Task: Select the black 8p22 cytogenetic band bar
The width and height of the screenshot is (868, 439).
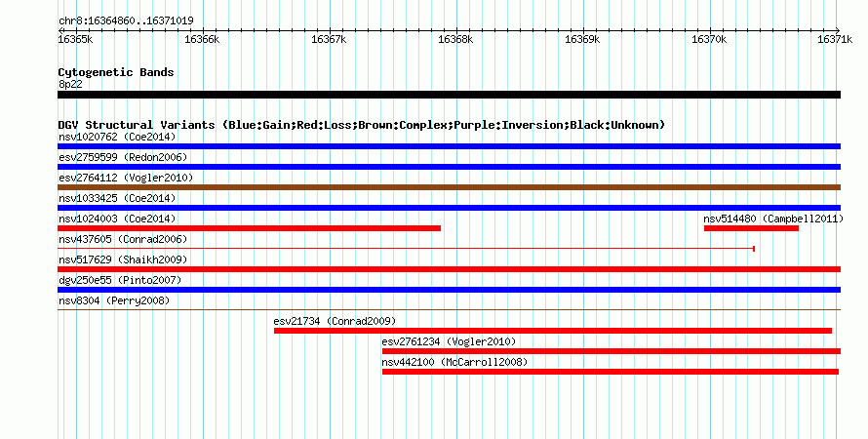Action: click(449, 96)
